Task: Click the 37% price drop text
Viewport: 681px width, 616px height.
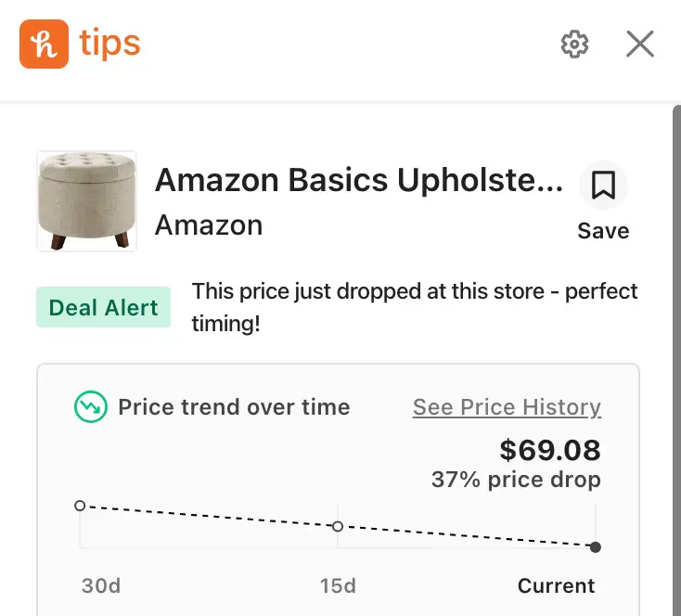Action: pyautogui.click(x=516, y=480)
